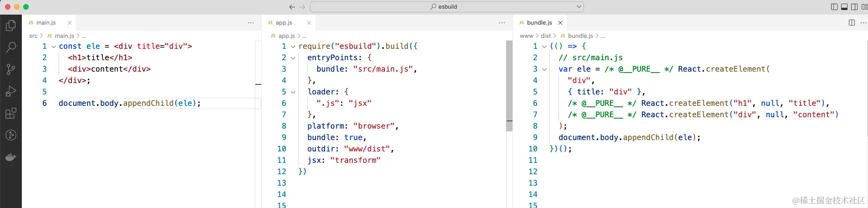Open the GitLens-style graph icon in activity bar
868x208 pixels.
pos(11,135)
